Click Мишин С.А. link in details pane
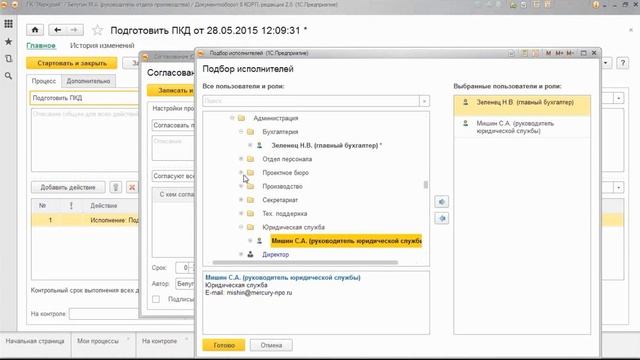 pyautogui.click(x=283, y=278)
